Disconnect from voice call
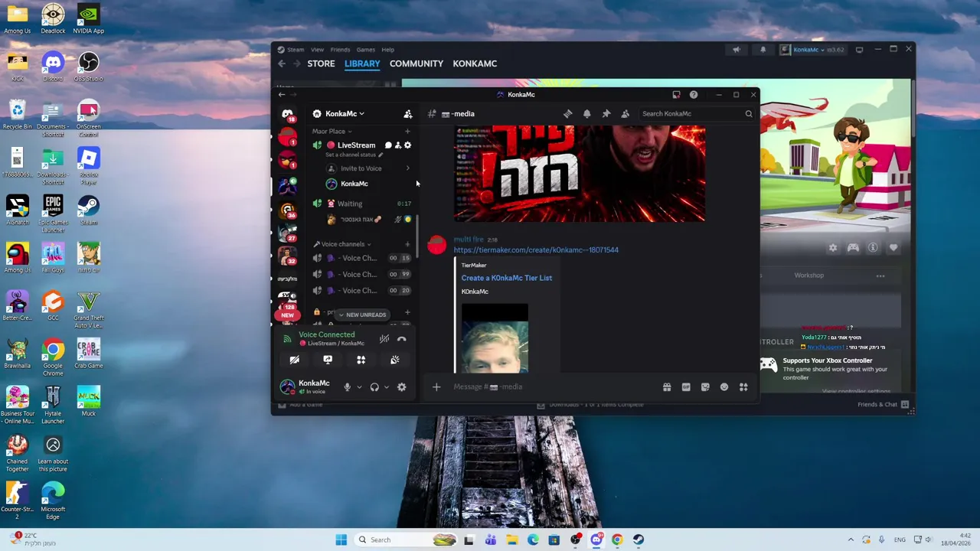 [x=401, y=339]
